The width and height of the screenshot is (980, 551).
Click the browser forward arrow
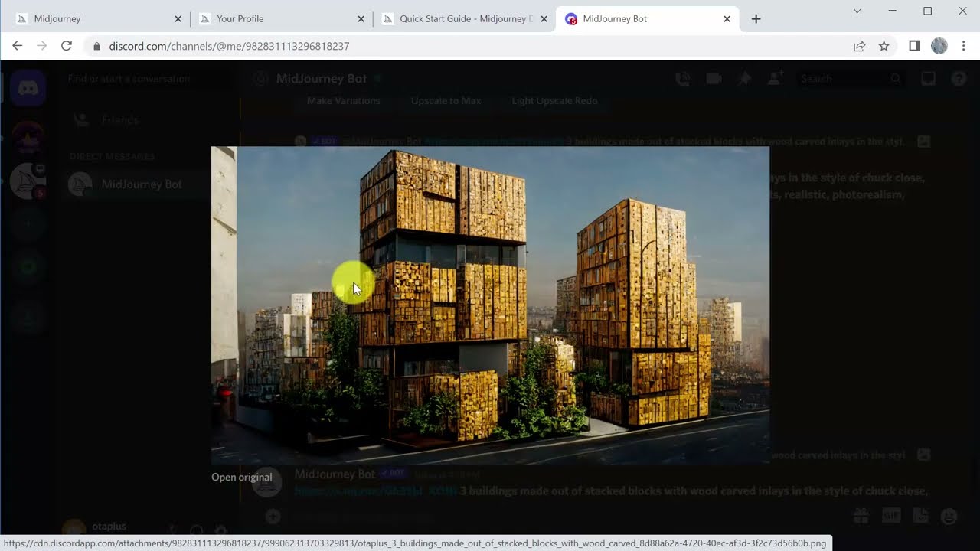(41, 46)
